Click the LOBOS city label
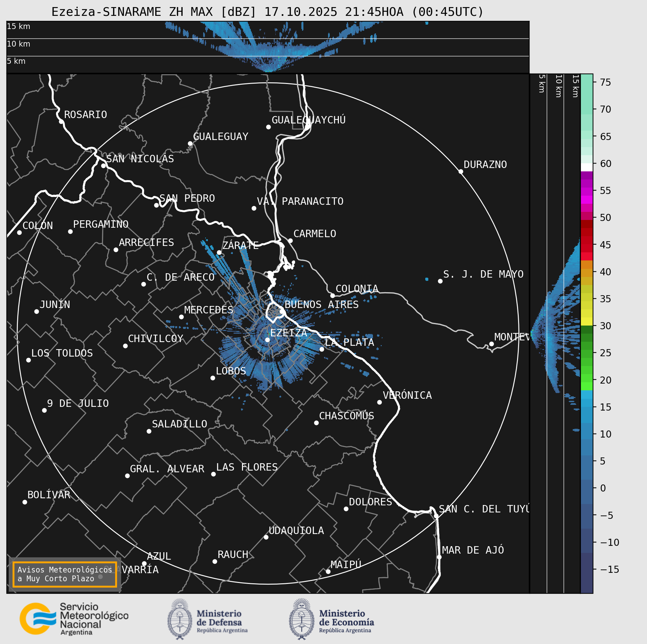Image resolution: width=647 pixels, height=644 pixels. tap(231, 371)
